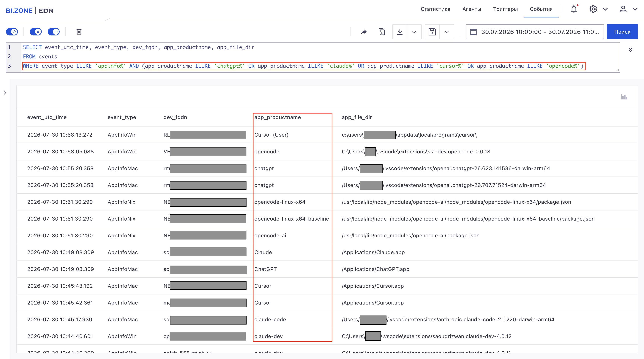Click the /Applications/Claude.app path cell
644x359 pixels.
[373, 252]
